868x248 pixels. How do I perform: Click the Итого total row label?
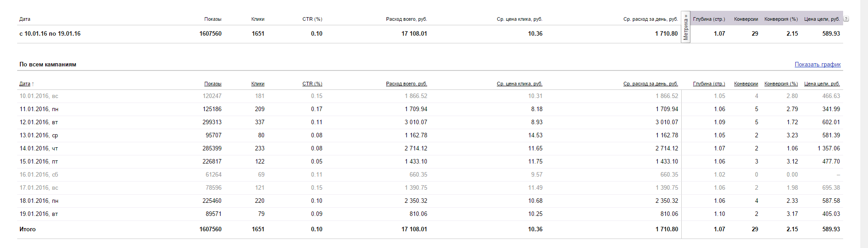click(x=28, y=229)
